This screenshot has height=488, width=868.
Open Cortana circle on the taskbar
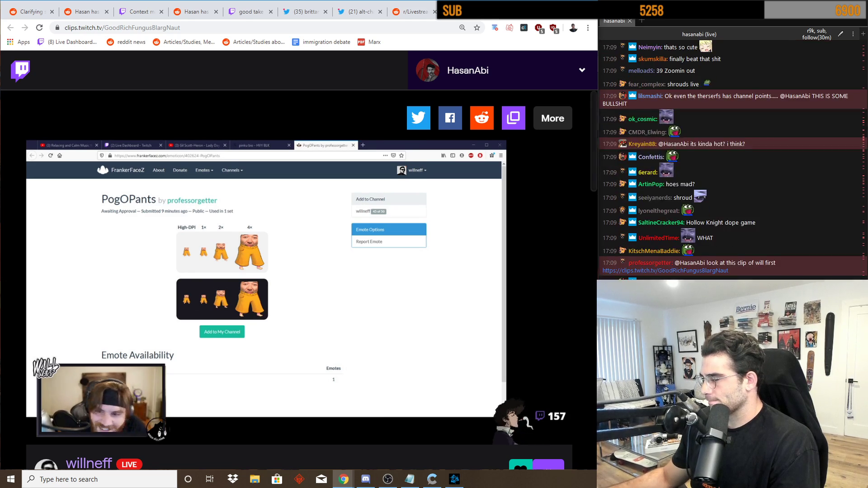(x=188, y=479)
